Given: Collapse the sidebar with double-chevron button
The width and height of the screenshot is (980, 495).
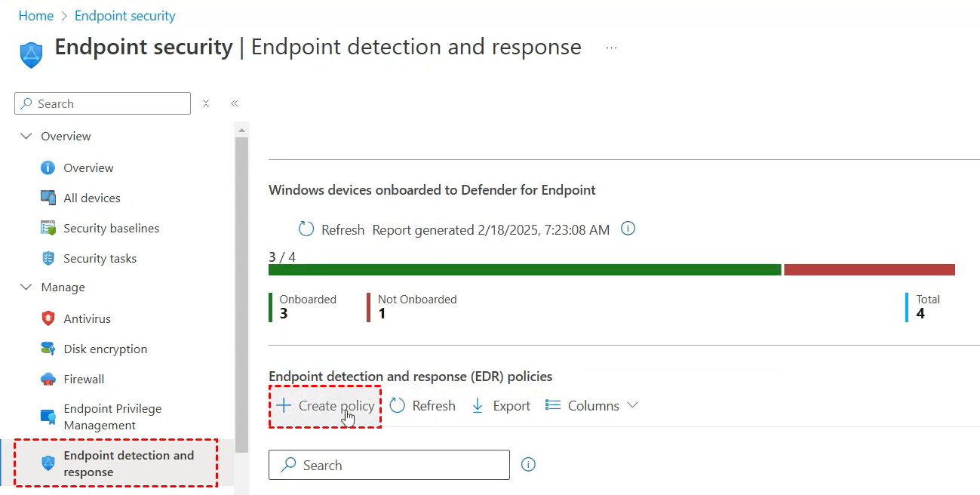Looking at the screenshot, I should click(x=235, y=104).
